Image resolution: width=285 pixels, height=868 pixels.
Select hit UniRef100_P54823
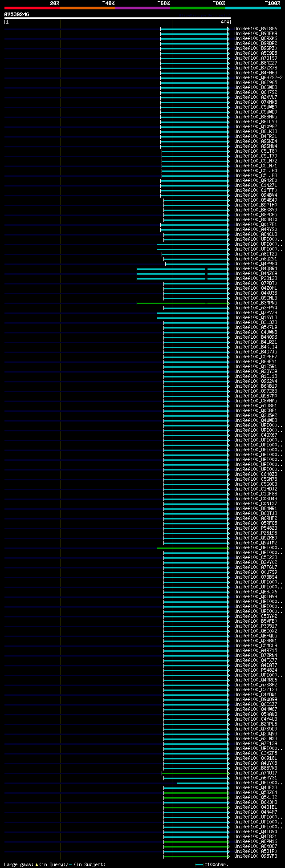(256, 528)
